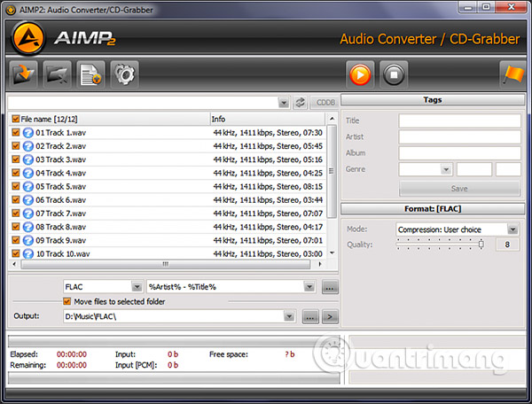Collapse the Tags panel header
The width and height of the screenshot is (532, 404).
point(433,99)
